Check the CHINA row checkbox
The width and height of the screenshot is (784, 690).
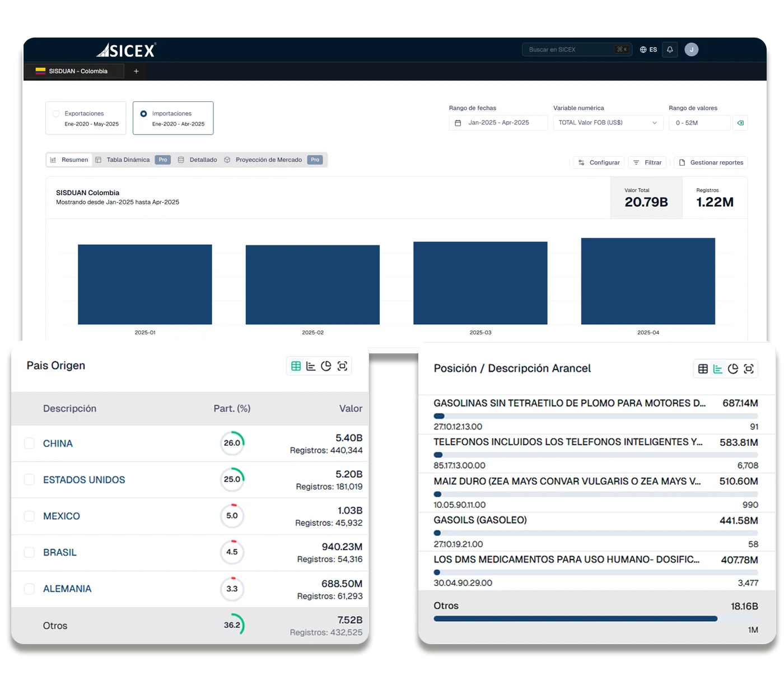coord(29,443)
